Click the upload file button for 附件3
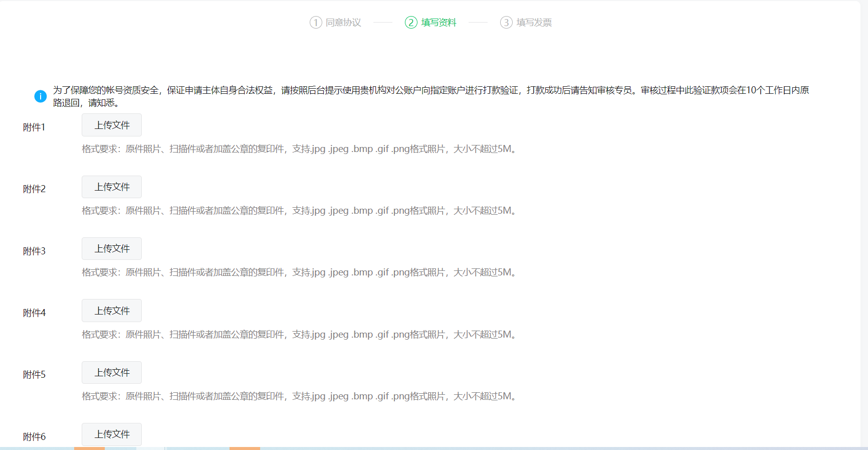This screenshot has height=450, width=868. pyautogui.click(x=112, y=248)
